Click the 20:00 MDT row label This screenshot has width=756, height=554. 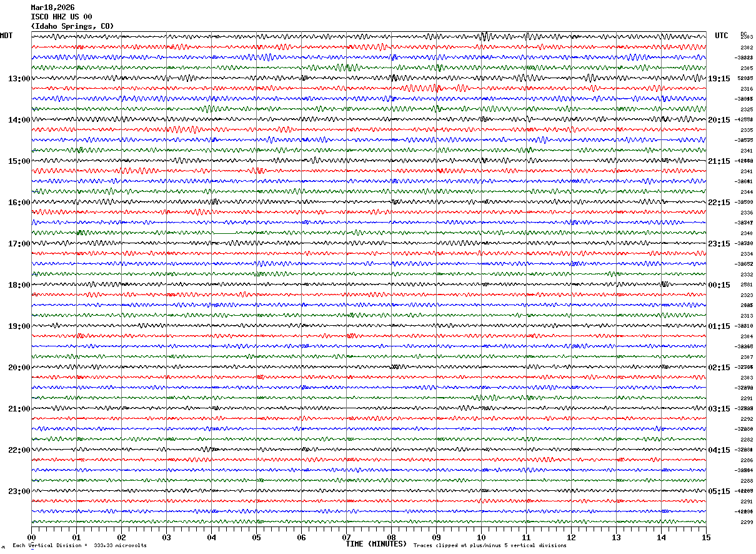click(19, 368)
